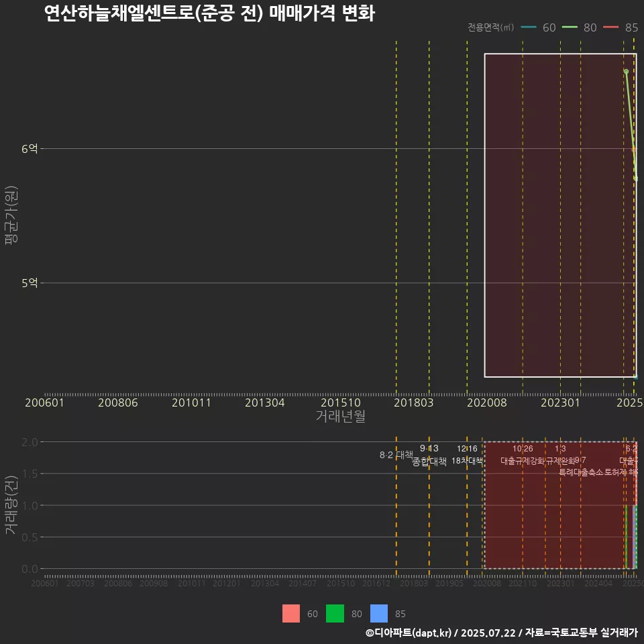This screenshot has height=644, width=644.
Task: Select the red 85㎡ data point near 6억
Action: pyautogui.click(x=633, y=150)
